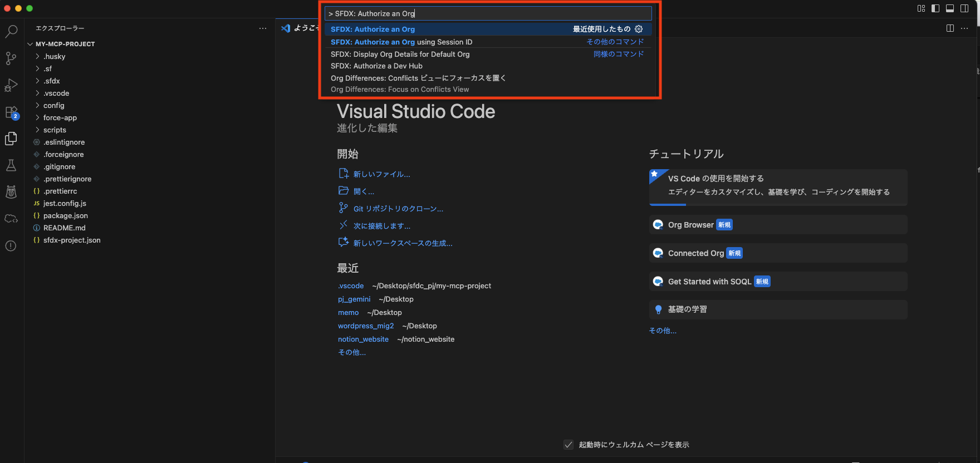
Task: Customize layout icon in title bar
Action: point(921,8)
